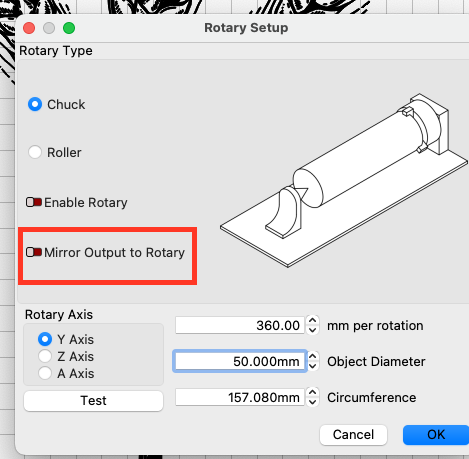The image size is (469, 459).
Task: Click the mm per rotation field
Action: 240,325
